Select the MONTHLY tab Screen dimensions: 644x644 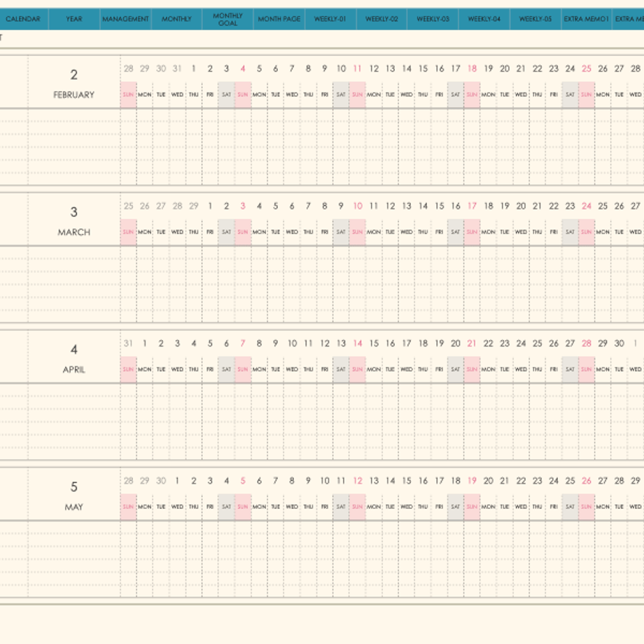click(176, 19)
